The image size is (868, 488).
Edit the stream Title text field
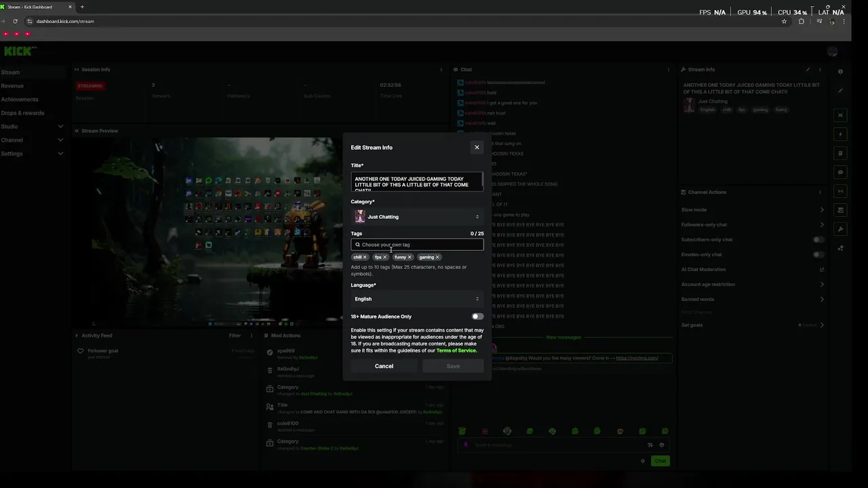click(417, 182)
